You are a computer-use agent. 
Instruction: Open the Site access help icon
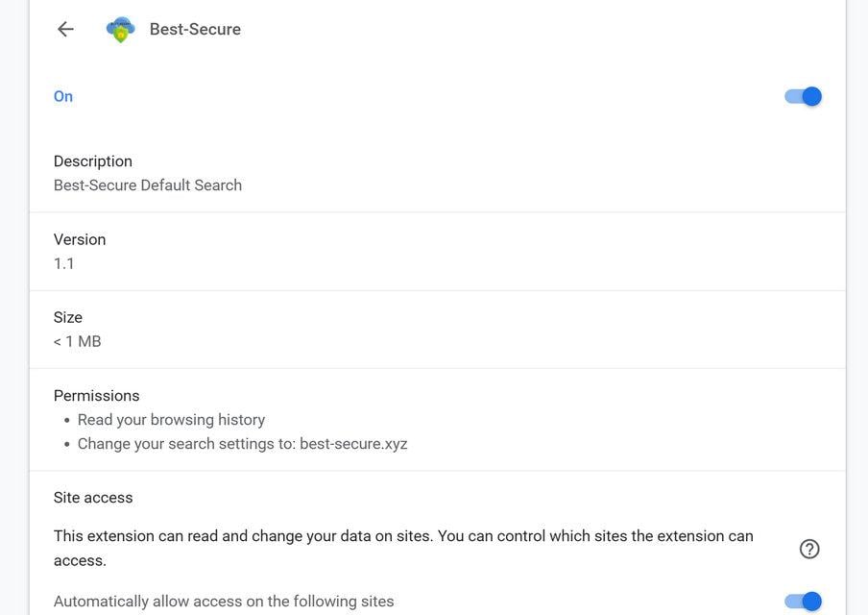809,549
